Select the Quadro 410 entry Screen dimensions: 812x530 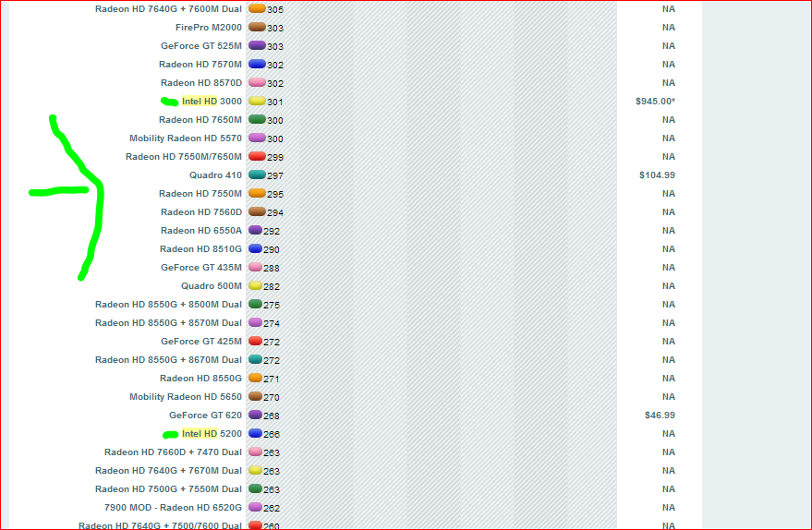click(x=215, y=175)
